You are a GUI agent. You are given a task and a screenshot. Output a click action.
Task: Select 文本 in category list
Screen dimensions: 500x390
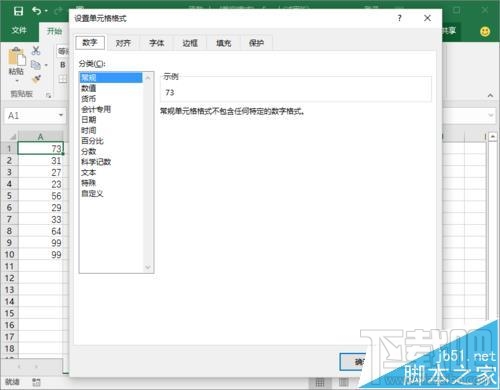pyautogui.click(x=111, y=172)
